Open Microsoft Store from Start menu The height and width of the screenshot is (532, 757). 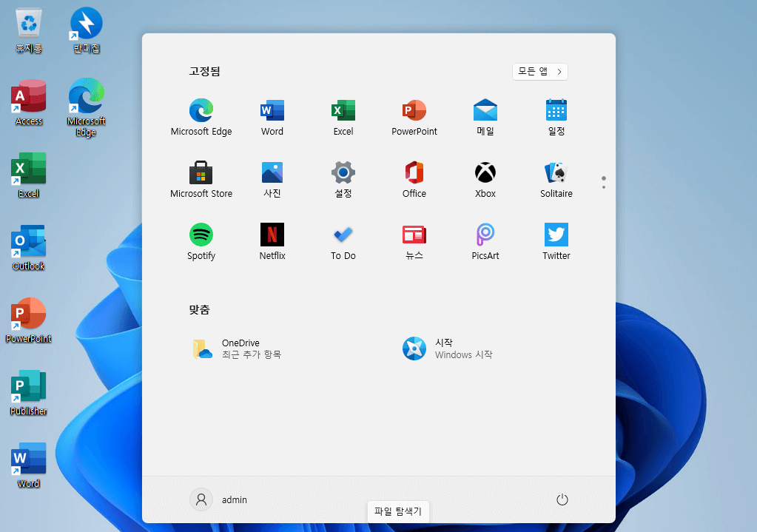click(x=201, y=180)
